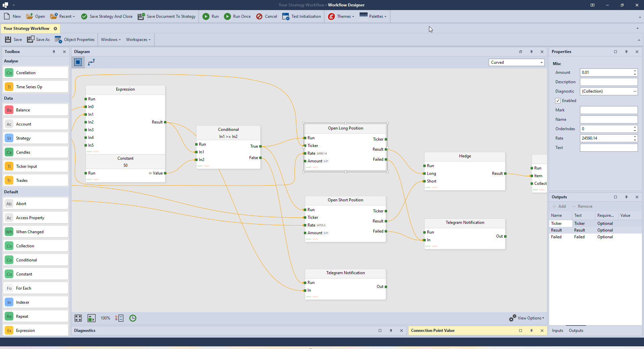Increase the Rate value using its stepper
Screen dimensions: 644x349
pyautogui.click(x=634, y=137)
